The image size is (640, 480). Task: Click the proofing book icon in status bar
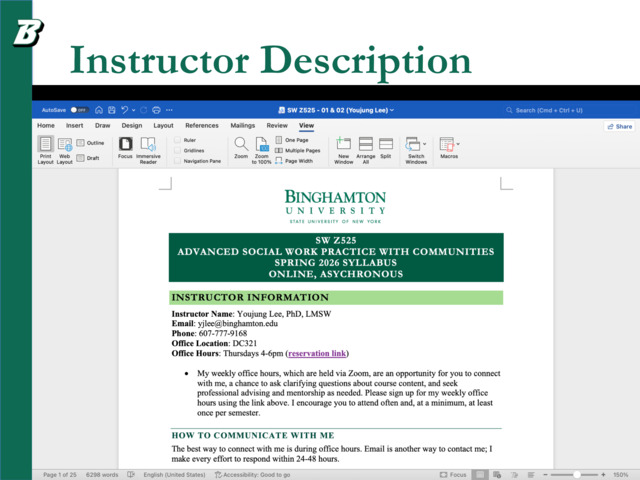coord(131,475)
